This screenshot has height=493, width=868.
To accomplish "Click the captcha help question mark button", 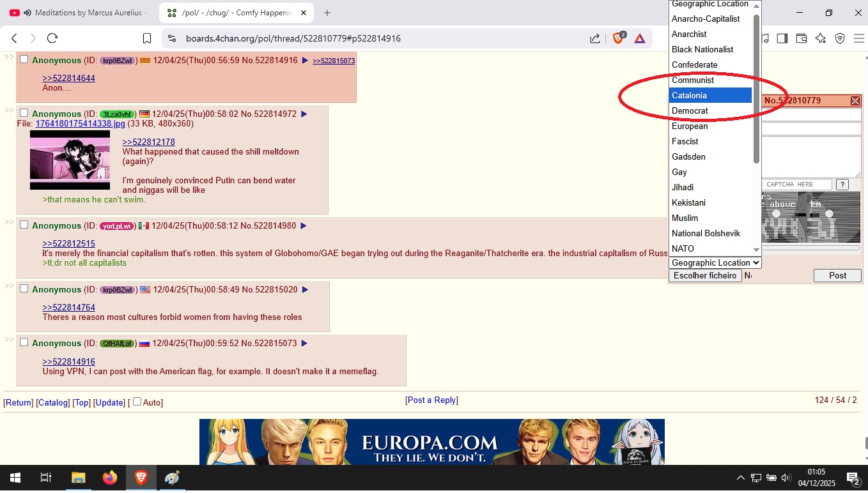I will [x=842, y=185].
